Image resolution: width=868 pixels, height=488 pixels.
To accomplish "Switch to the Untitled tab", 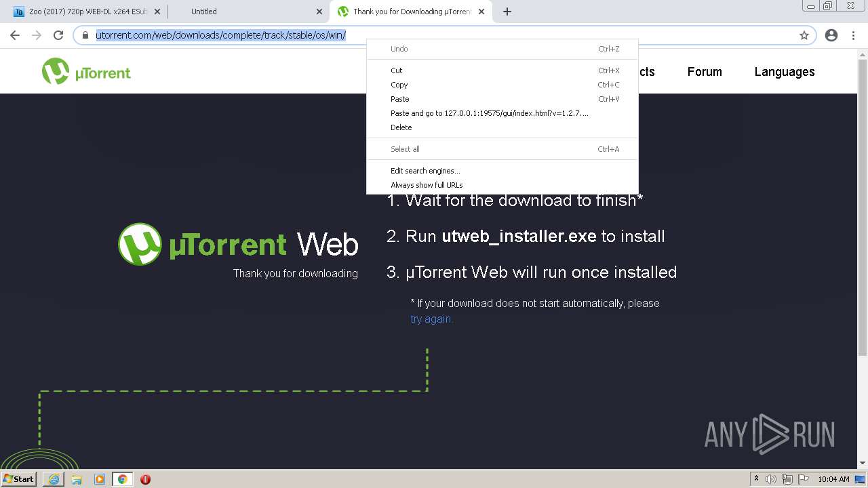I will pos(248,12).
